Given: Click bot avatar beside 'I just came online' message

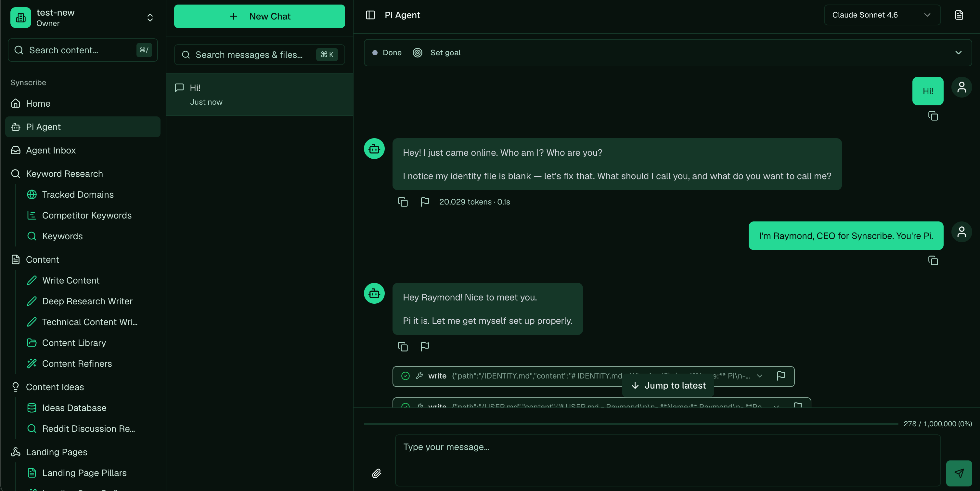Looking at the screenshot, I should [x=374, y=149].
